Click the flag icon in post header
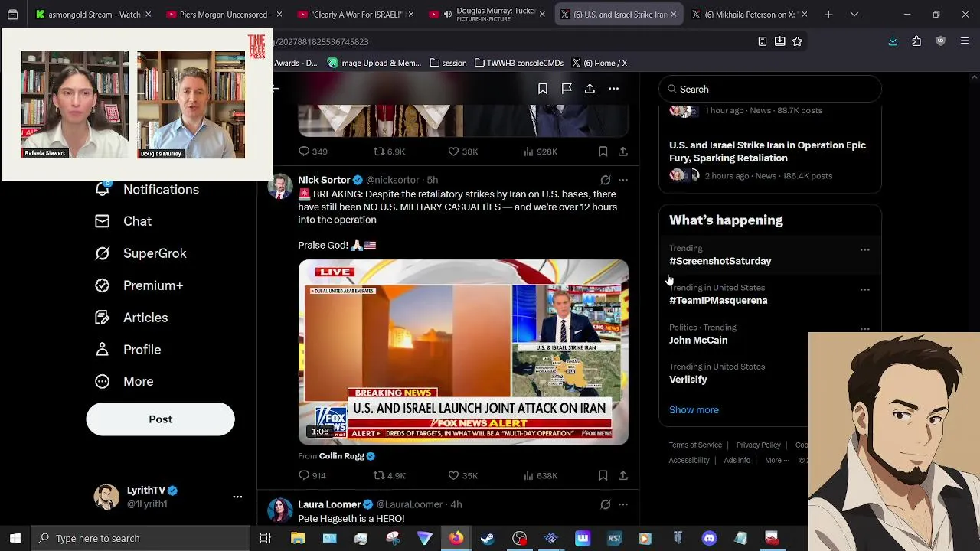Viewport: 980px width, 551px height. pos(567,89)
